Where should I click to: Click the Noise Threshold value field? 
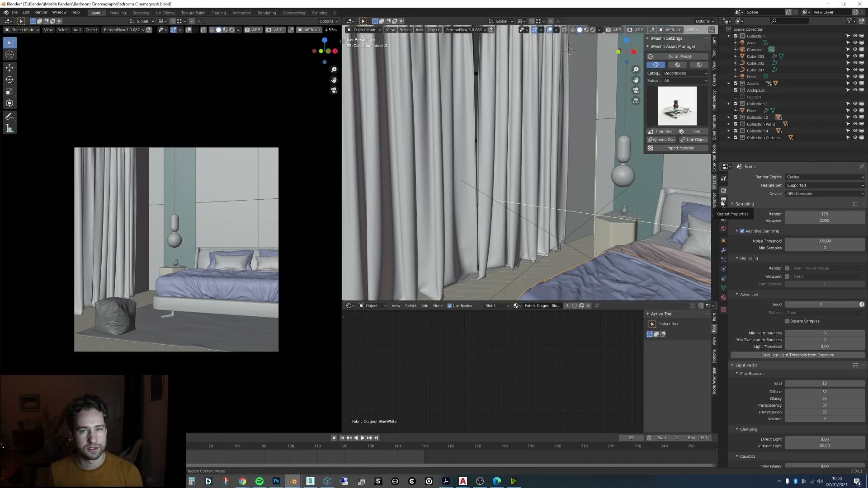[x=825, y=241]
